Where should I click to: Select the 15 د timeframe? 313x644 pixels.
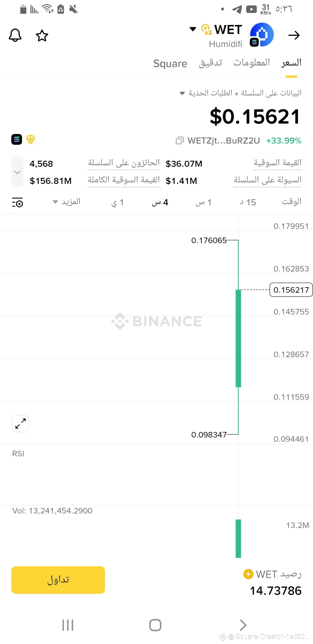[x=248, y=202]
